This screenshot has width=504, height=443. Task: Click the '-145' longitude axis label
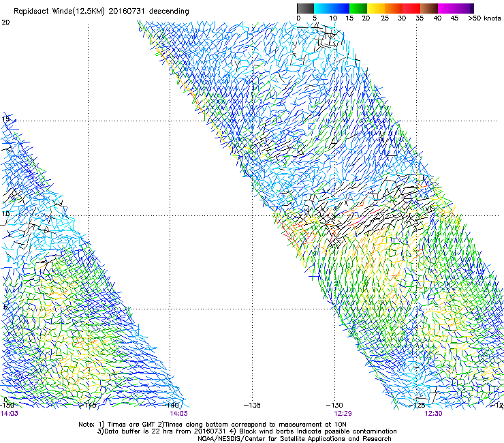[88, 405]
